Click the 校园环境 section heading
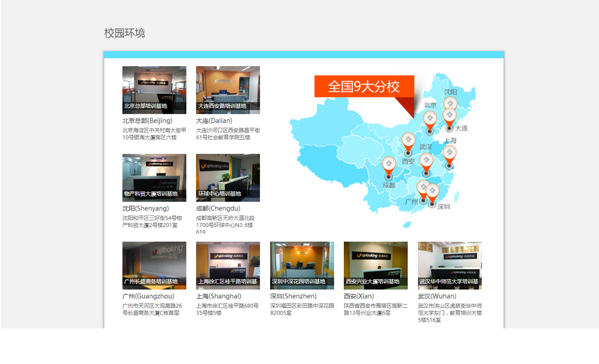 click(x=125, y=33)
